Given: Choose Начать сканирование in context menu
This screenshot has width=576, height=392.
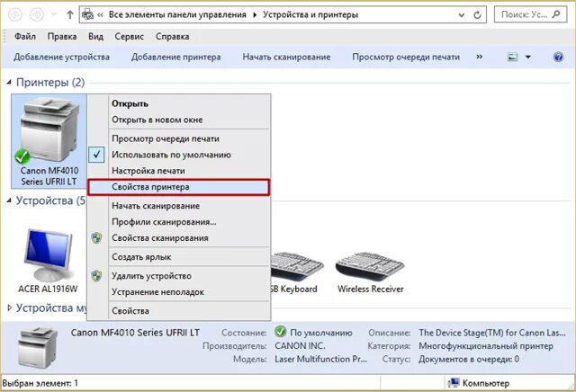Looking at the screenshot, I should pos(179,206).
